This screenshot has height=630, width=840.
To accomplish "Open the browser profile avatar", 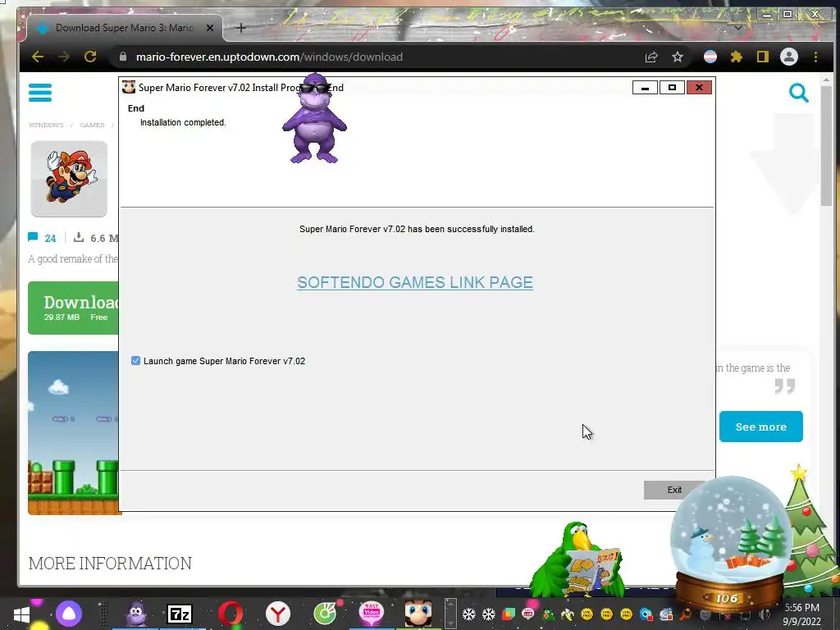I will click(789, 57).
